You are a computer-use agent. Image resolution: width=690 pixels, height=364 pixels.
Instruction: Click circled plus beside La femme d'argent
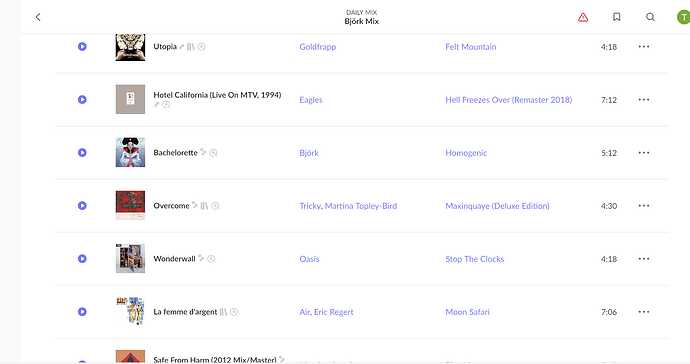[x=234, y=312]
